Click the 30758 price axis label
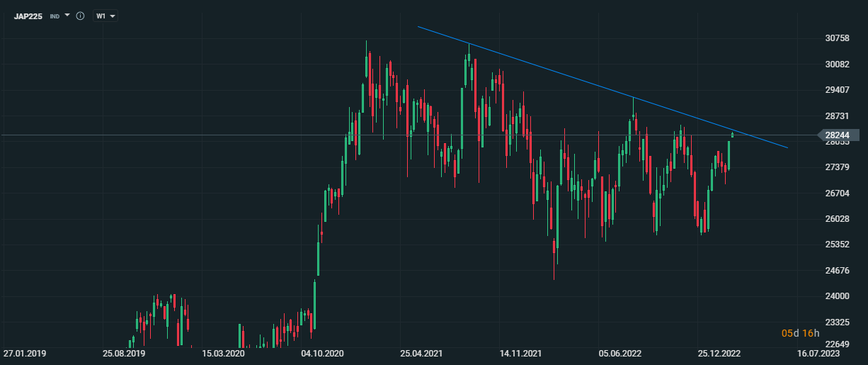The height and width of the screenshot is (365, 868). pyautogui.click(x=838, y=38)
